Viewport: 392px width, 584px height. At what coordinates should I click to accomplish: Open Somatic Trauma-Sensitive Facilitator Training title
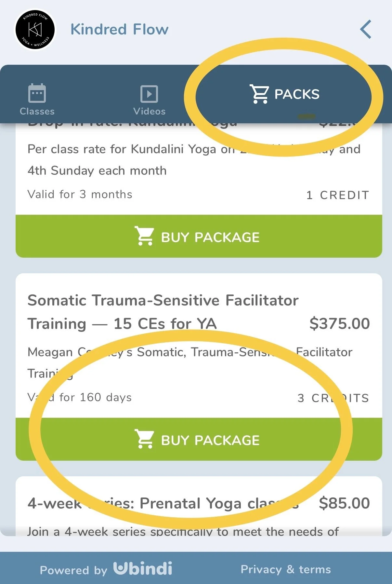(x=163, y=312)
